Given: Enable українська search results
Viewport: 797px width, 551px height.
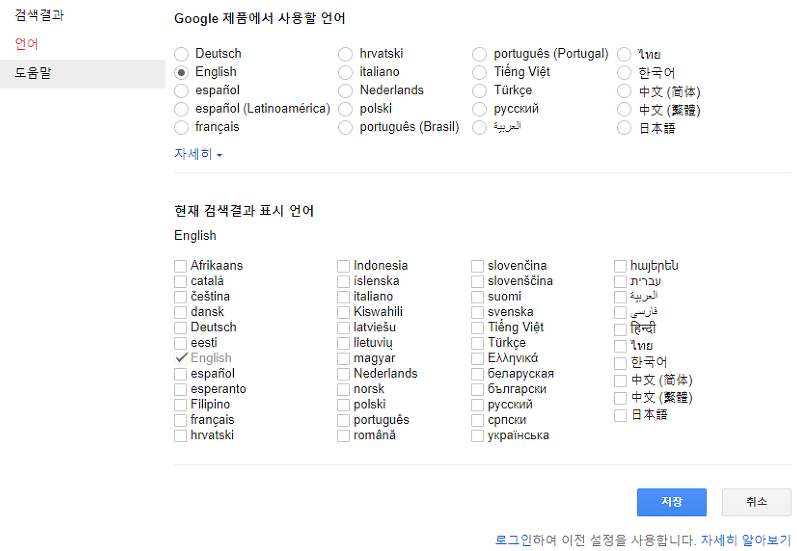Looking at the screenshot, I should point(477,436).
